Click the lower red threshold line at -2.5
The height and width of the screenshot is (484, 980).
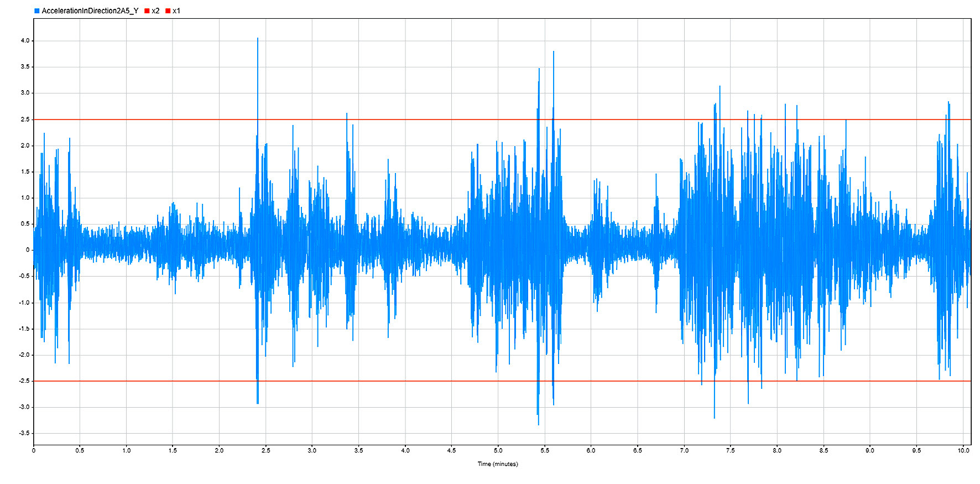click(420, 381)
